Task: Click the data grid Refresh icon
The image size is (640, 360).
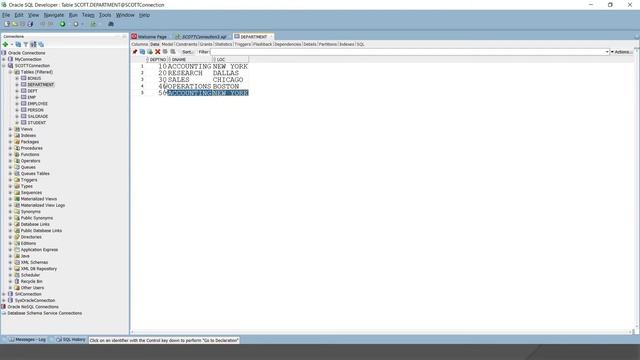Action: [x=142, y=52]
